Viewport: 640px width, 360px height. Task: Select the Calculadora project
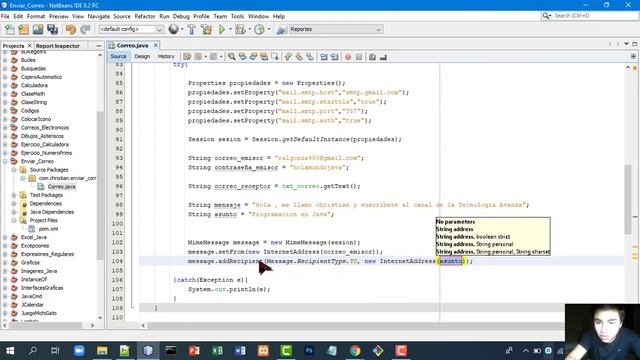coord(34,85)
